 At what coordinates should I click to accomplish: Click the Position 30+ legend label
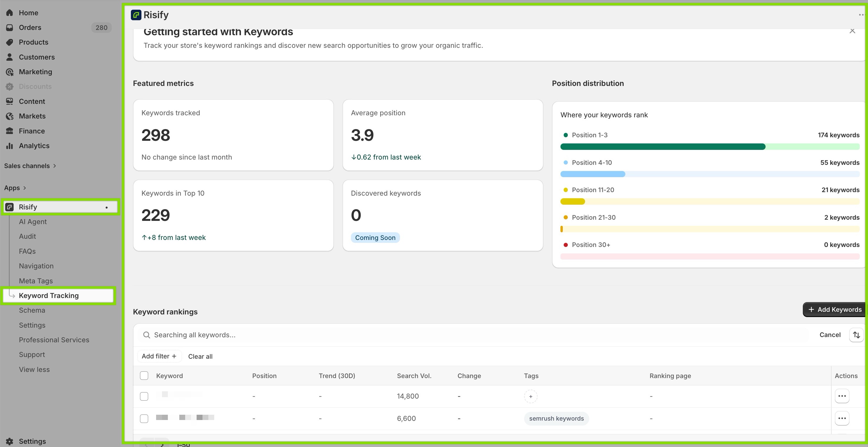[x=591, y=245]
